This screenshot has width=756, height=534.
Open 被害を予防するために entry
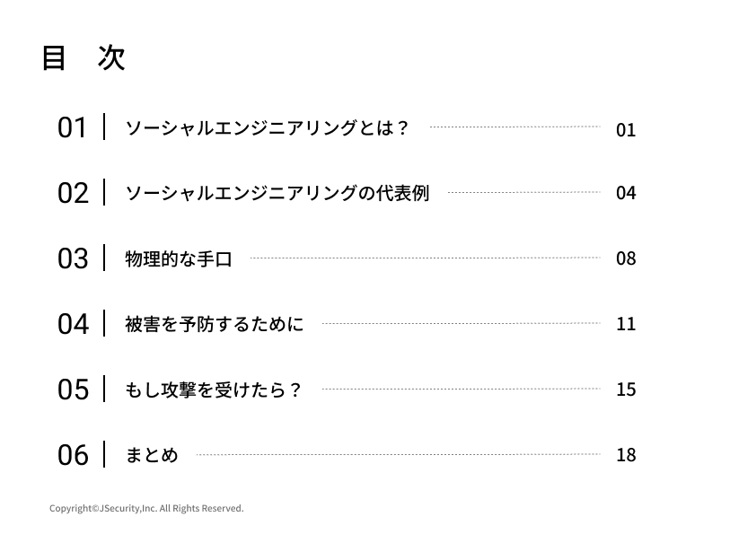pyautogui.click(x=215, y=324)
